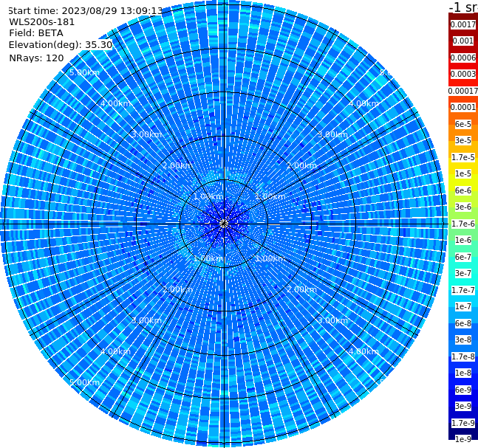Viewport: 478px width, 448px height.
Task: Choose the 3e-8 colorbar tick
Action: (462, 340)
